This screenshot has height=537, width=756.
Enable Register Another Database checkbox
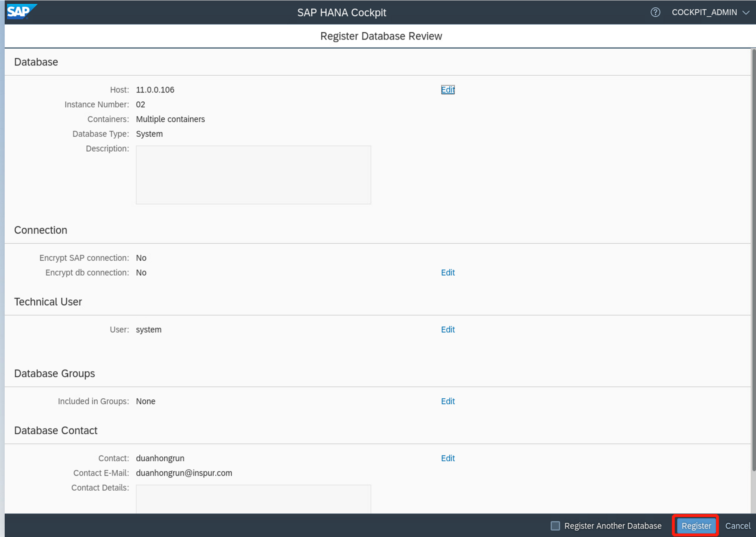click(555, 526)
